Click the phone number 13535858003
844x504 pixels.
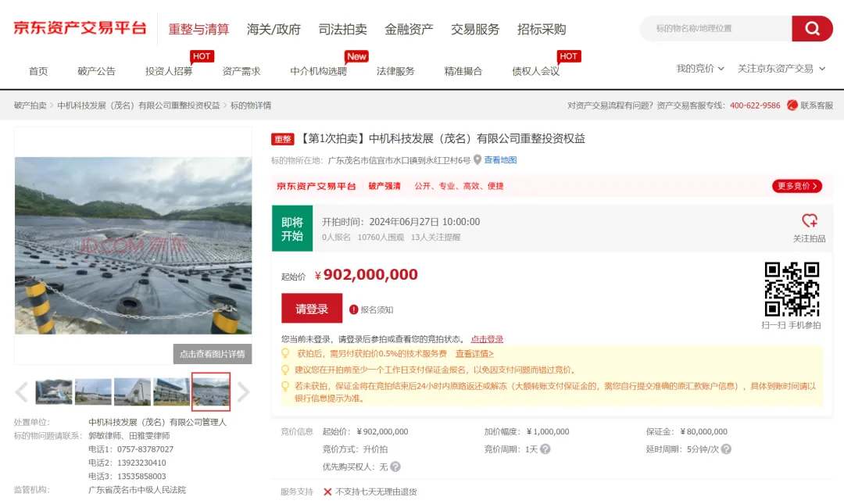pos(141,476)
